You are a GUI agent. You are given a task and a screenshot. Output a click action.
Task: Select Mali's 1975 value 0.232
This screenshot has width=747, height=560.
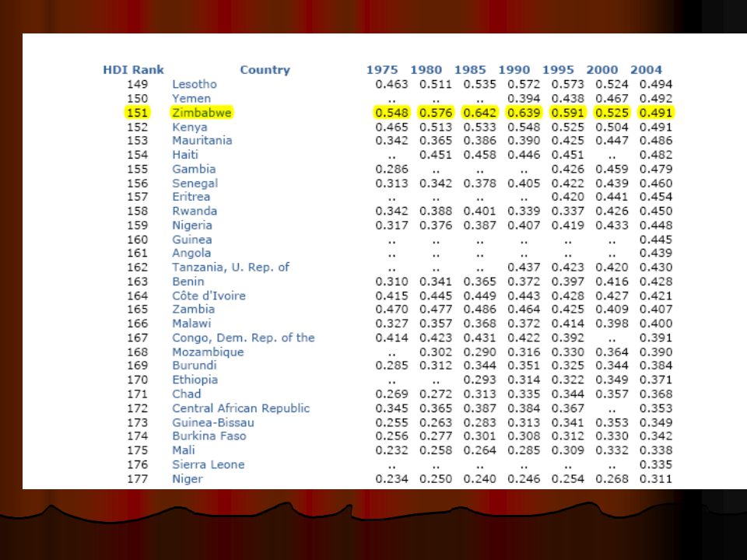tap(391, 450)
